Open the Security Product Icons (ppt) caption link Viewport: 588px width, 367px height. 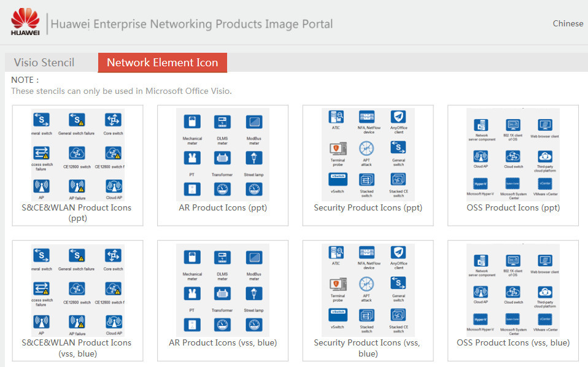click(x=368, y=207)
